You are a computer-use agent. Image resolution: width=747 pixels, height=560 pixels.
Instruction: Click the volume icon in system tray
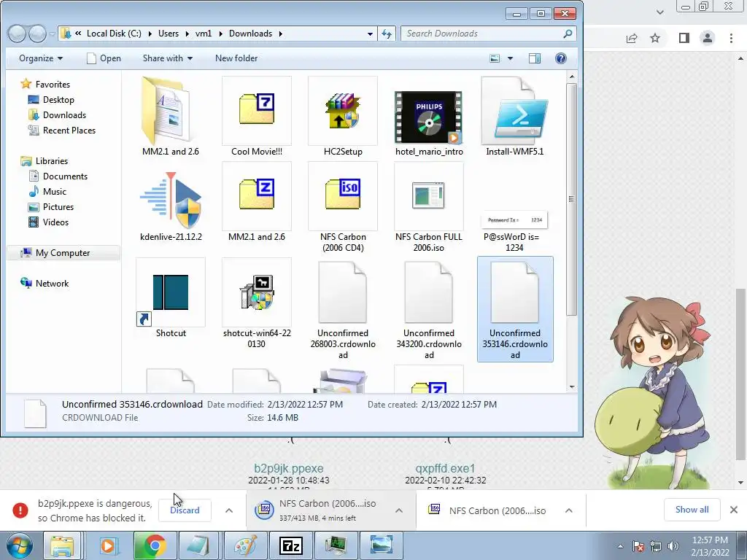pyautogui.click(x=673, y=546)
